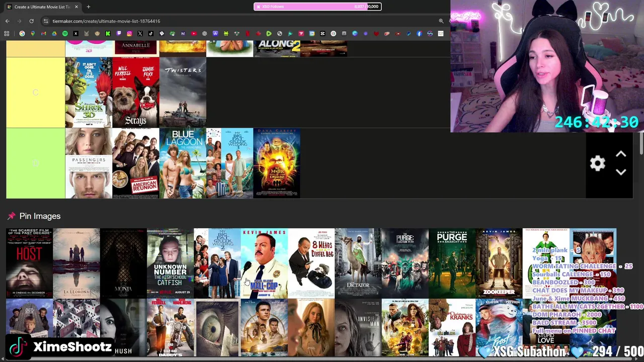Select Christmas with the Kranks poster

click(452, 328)
